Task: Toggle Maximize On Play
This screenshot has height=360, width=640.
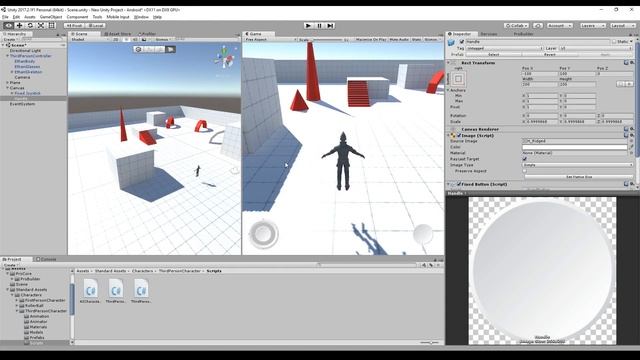Action: (x=371, y=40)
